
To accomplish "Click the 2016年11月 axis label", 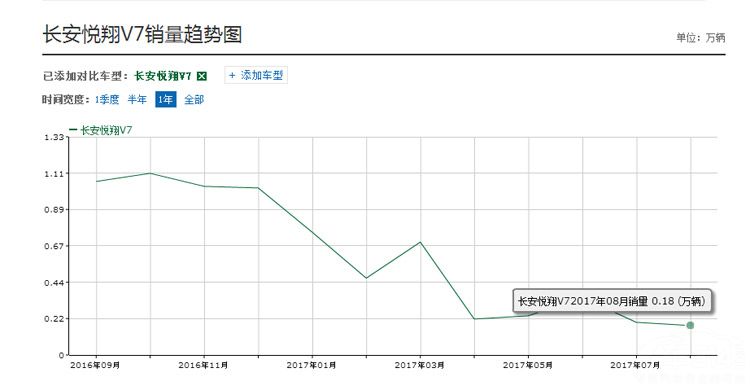I will pos(203,365).
